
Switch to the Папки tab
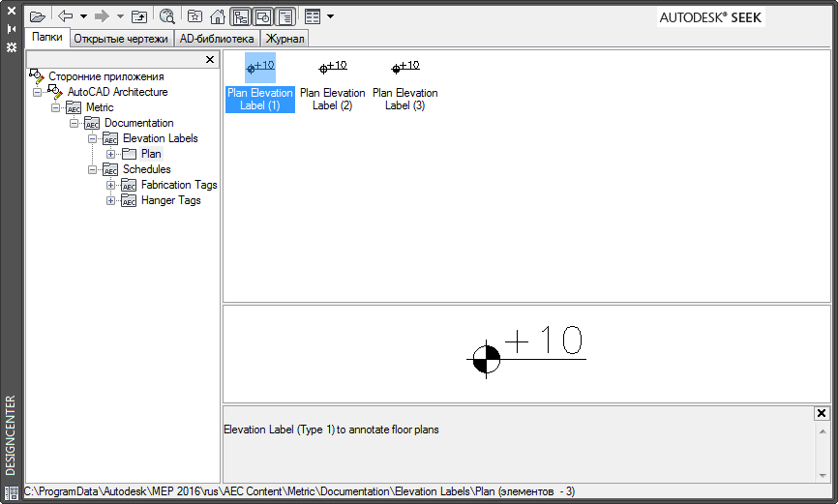coord(47,37)
